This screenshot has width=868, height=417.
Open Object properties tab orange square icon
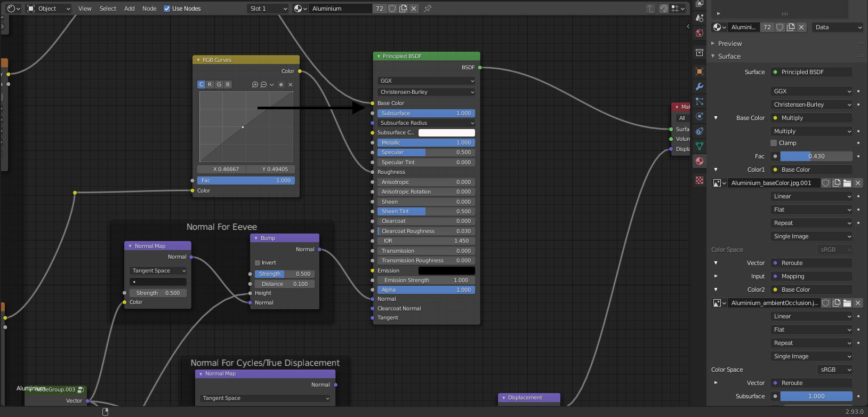pos(700,71)
